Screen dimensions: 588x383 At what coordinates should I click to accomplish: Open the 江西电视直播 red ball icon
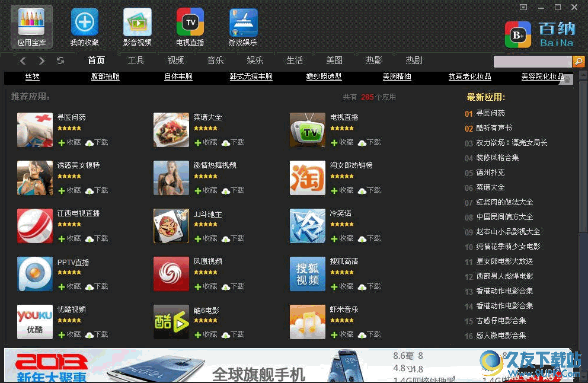coord(35,226)
